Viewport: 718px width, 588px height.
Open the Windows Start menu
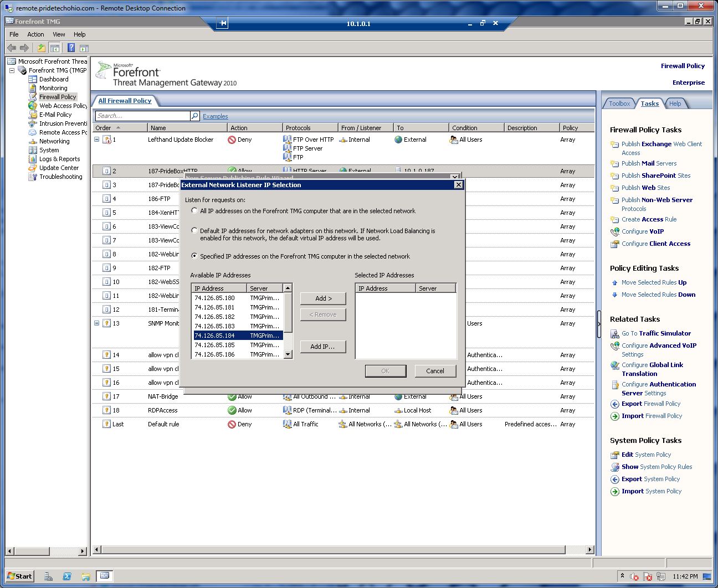pos(19,576)
